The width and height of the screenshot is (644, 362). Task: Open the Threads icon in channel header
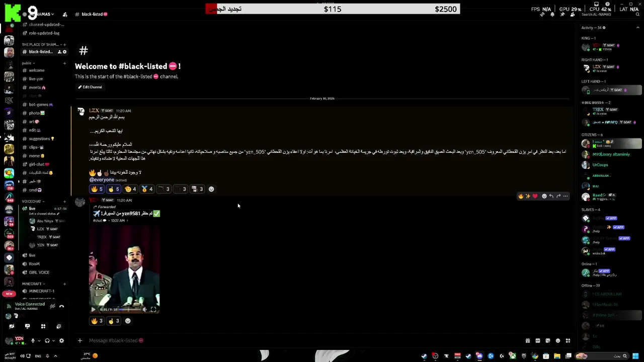(x=542, y=15)
